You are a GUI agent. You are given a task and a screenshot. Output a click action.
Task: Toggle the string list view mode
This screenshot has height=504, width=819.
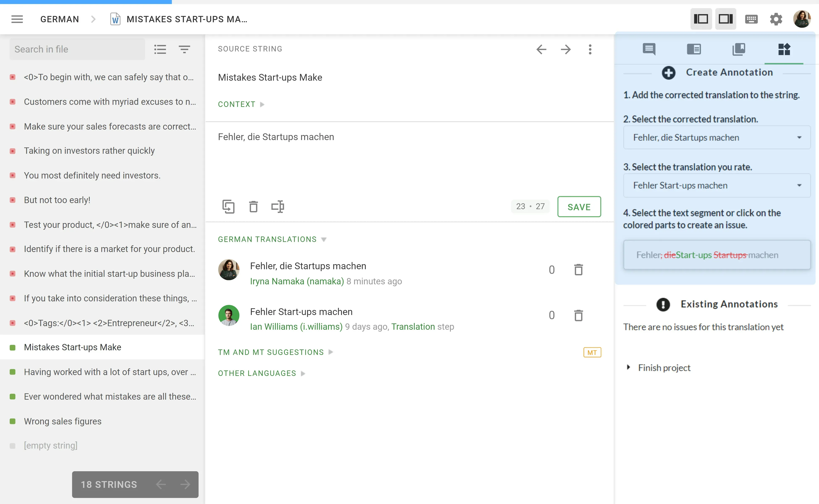click(160, 49)
